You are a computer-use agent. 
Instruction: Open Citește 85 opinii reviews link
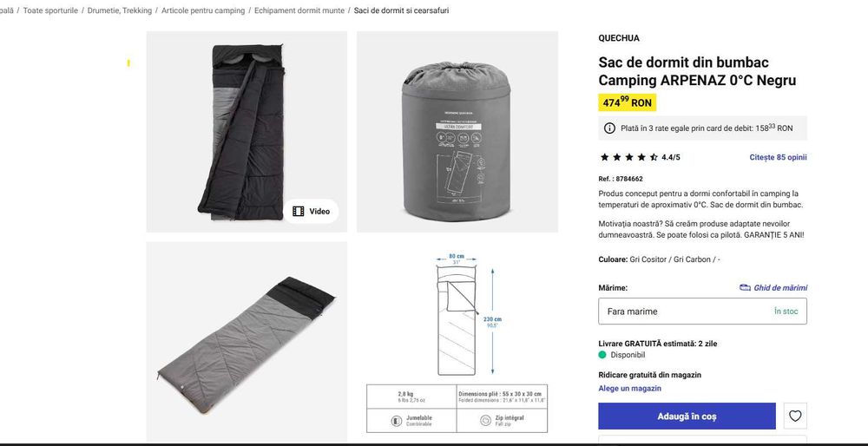[778, 158]
